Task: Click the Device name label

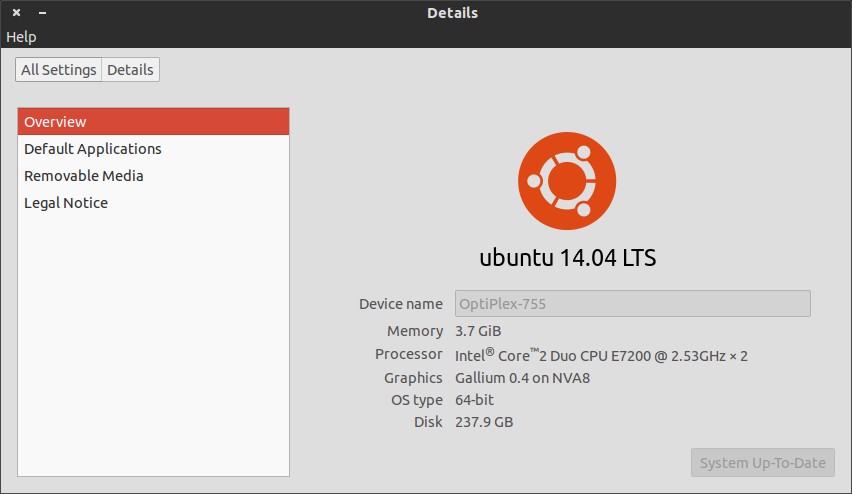Action: (x=400, y=304)
